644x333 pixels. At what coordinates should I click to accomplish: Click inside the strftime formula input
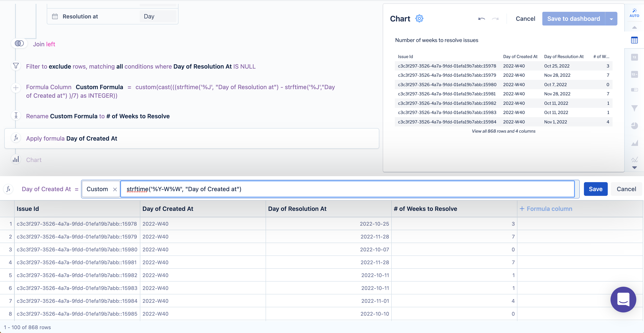[348, 189]
